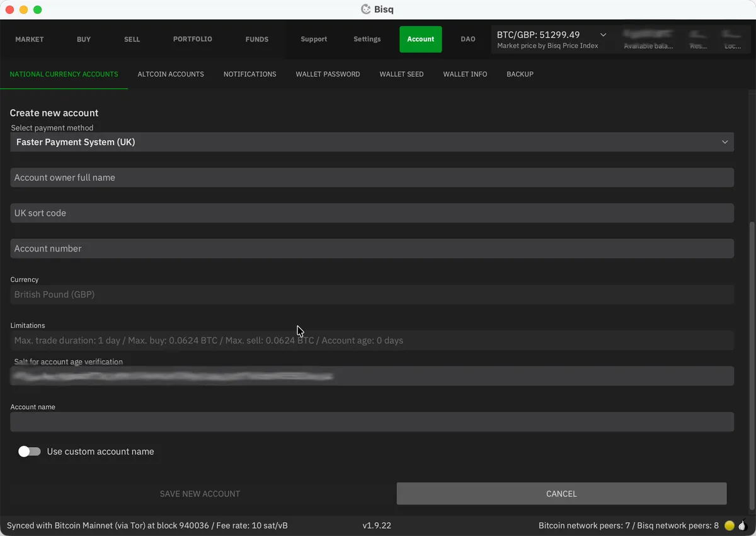This screenshot has height=536, width=756.
Task: Open the Settings menu
Action: [367, 39]
